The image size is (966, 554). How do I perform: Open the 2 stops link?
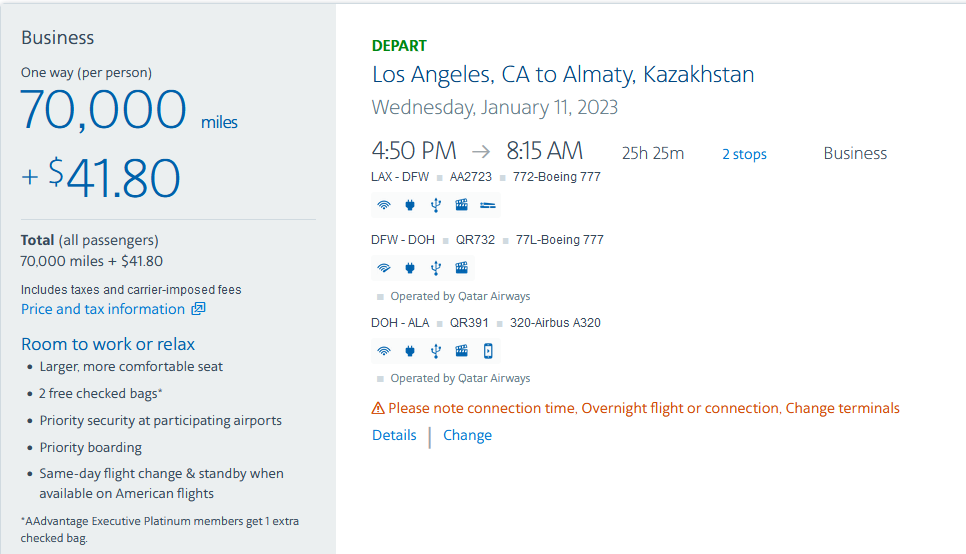pyautogui.click(x=744, y=154)
